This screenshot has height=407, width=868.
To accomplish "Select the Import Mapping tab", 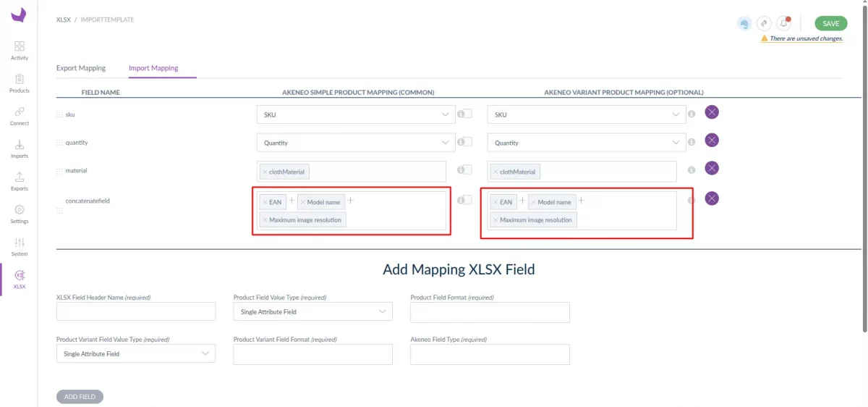I will (153, 68).
